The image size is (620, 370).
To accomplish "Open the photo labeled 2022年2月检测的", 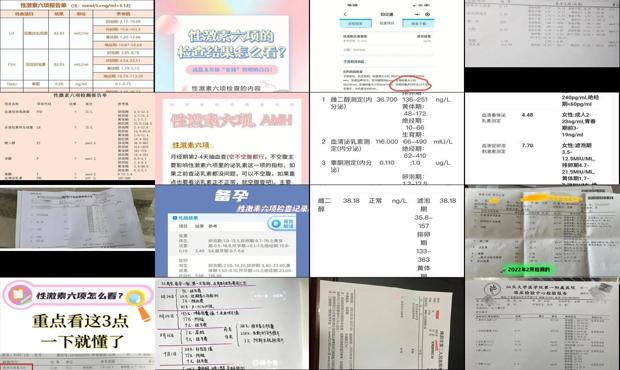I will coord(542,231).
